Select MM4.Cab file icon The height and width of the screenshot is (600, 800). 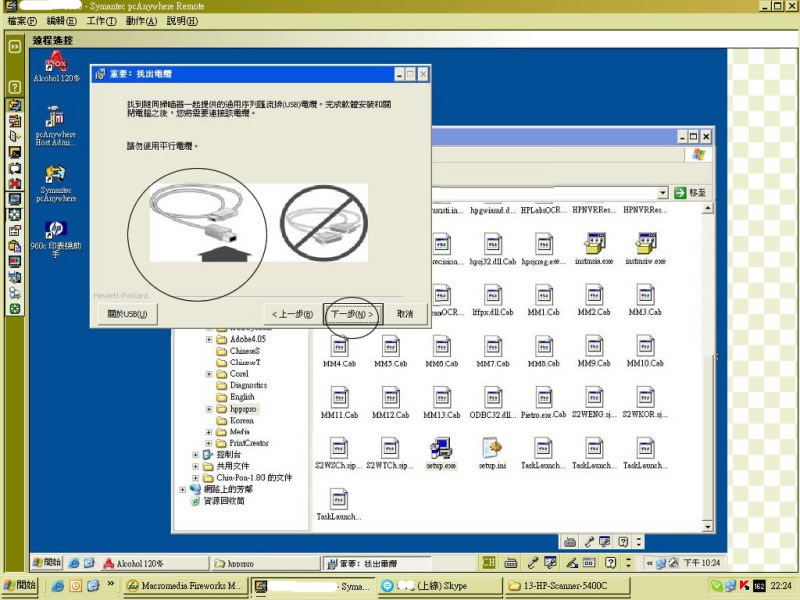339,352
